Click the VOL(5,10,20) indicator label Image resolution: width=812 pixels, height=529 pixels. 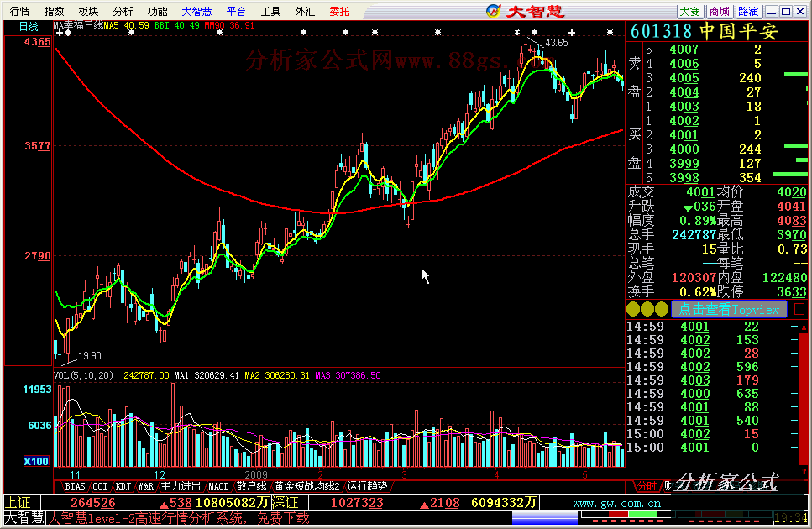pyautogui.click(x=83, y=375)
